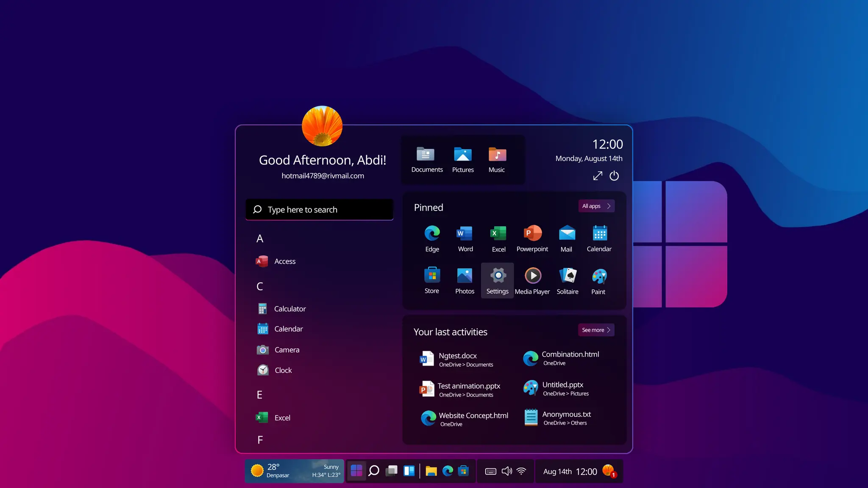Open volume control in taskbar
The width and height of the screenshot is (868, 488).
pyautogui.click(x=506, y=471)
